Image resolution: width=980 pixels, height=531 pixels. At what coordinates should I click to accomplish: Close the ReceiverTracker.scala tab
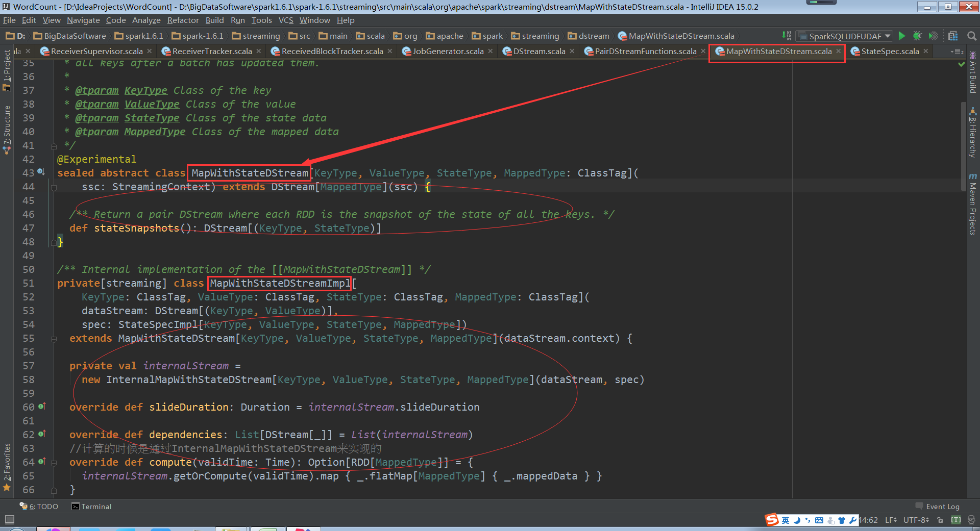(259, 51)
